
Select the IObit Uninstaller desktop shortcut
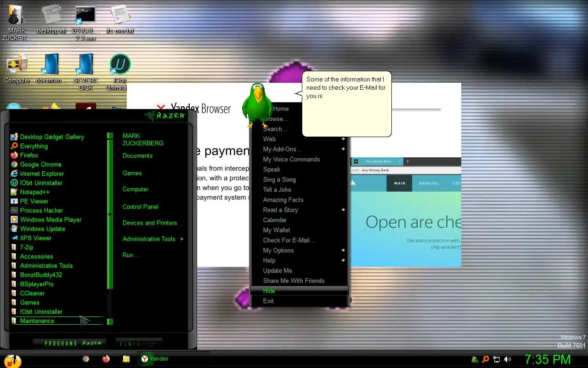click(120, 72)
